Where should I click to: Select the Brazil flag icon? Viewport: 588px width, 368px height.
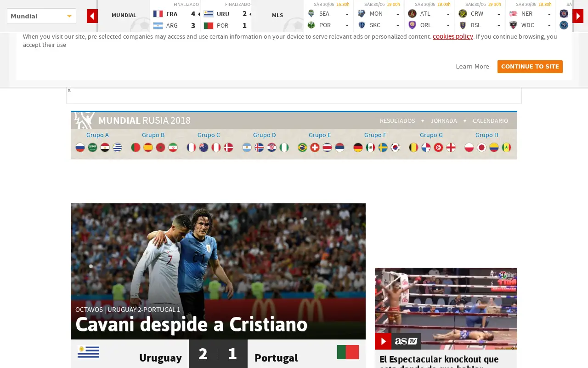click(303, 148)
